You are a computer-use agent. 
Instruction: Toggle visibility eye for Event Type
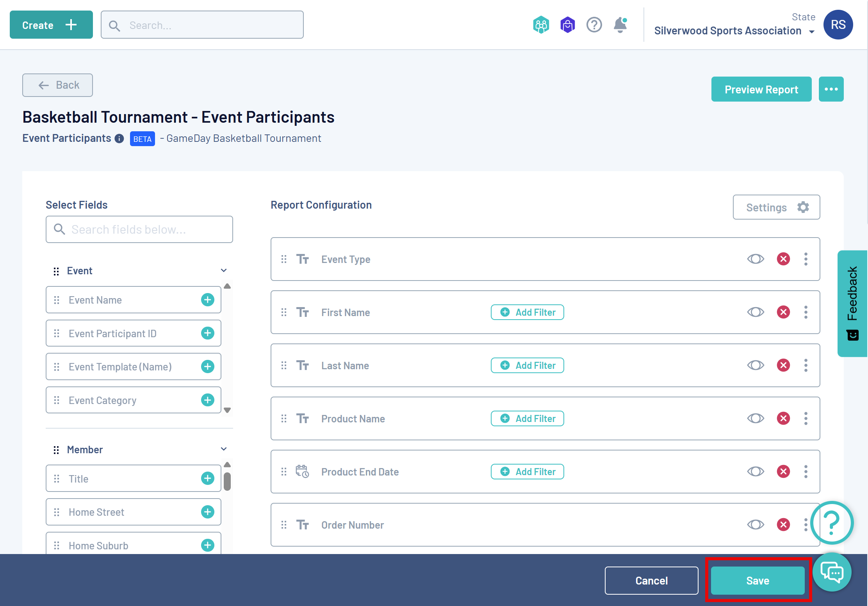point(755,259)
